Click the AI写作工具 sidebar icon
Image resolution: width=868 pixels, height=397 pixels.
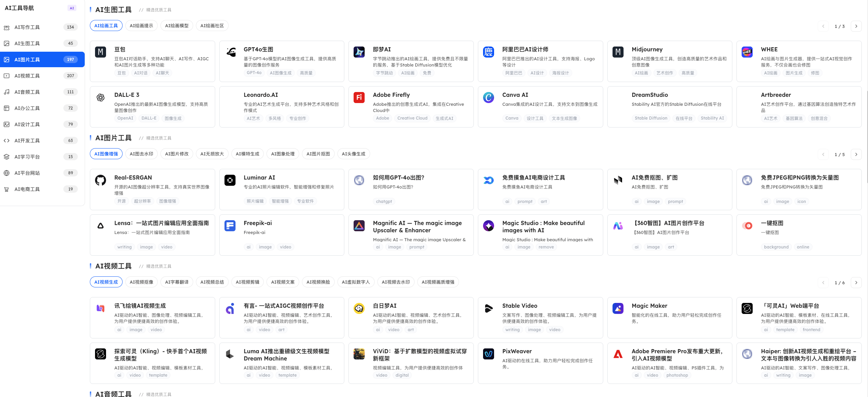pos(7,27)
